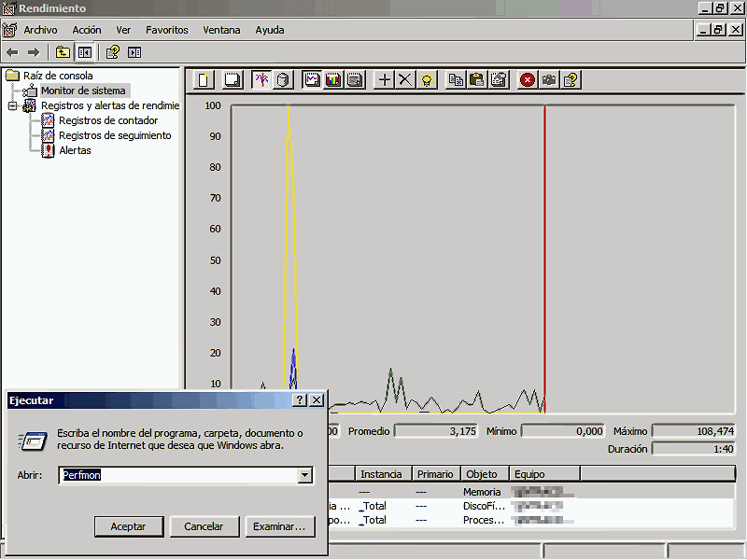The width and height of the screenshot is (747, 560).
Task: Click New Counter Set icon
Action: [204, 79]
